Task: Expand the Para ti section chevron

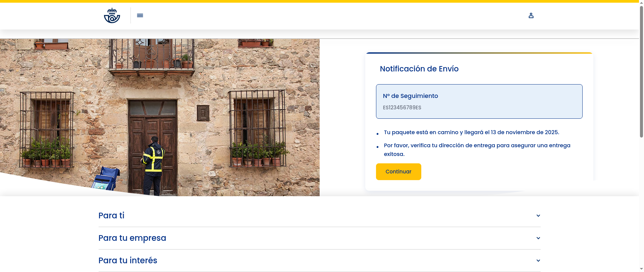Action: coord(538,216)
